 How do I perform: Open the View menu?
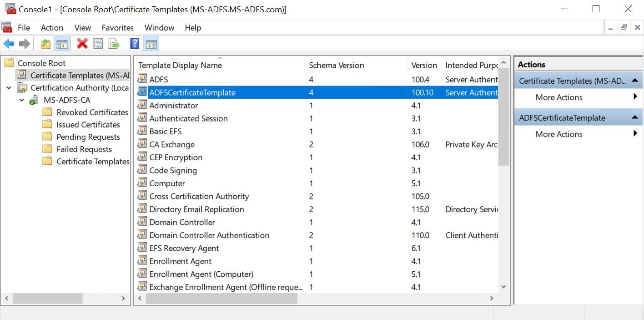tap(83, 28)
